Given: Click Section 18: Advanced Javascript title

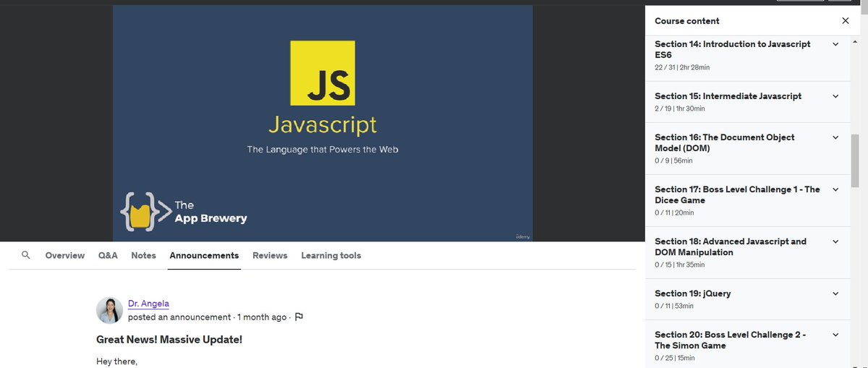Looking at the screenshot, I should pos(731,247).
